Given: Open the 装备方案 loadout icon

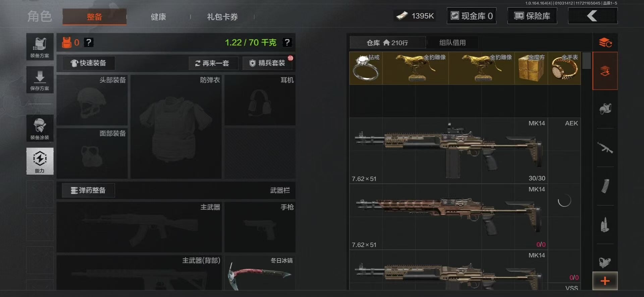Looking at the screenshot, I should point(40,47).
